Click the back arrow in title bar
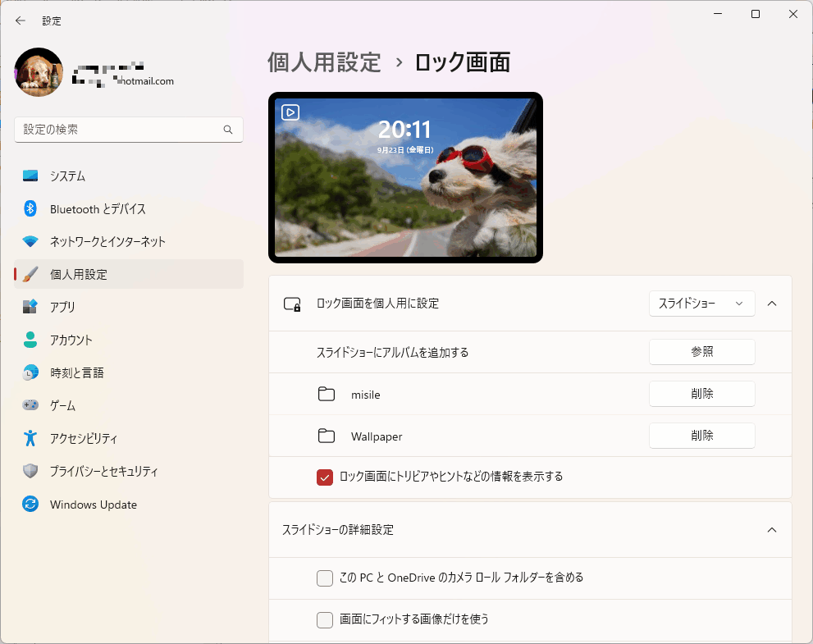Screen dimensions: 813x644 point(21,21)
